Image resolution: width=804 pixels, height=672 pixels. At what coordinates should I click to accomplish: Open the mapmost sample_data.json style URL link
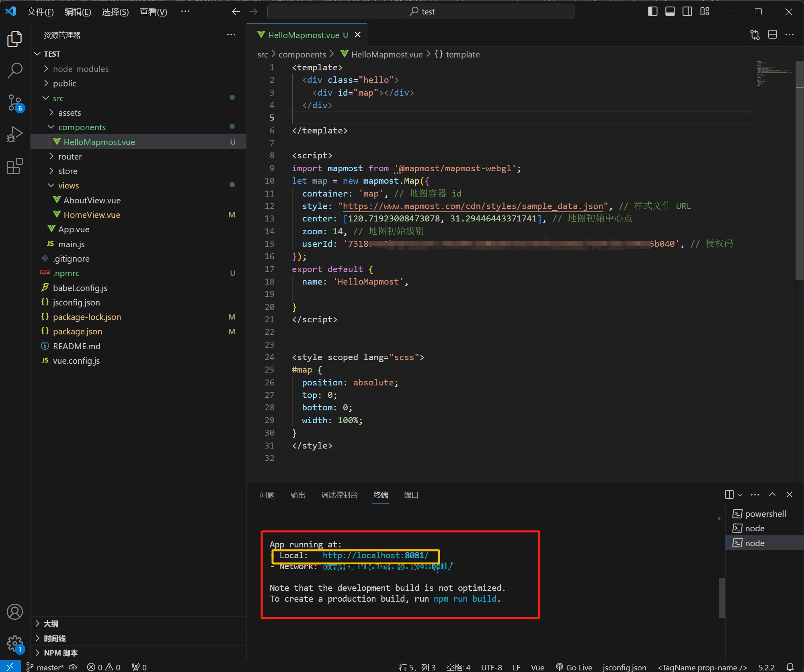click(473, 206)
